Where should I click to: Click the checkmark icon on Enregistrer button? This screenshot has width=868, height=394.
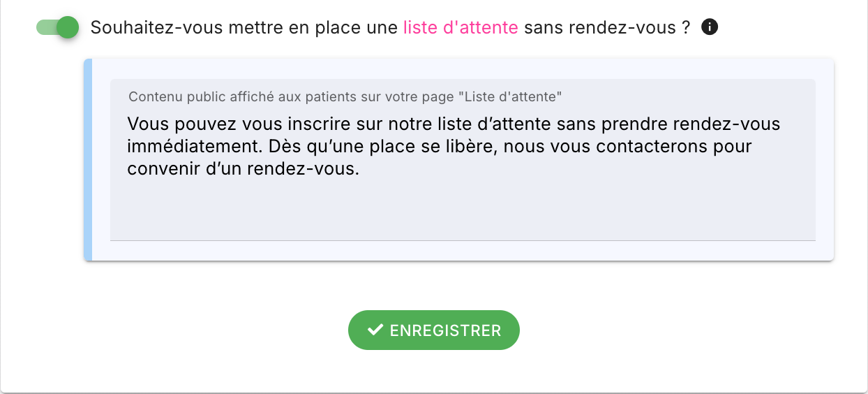[x=375, y=330]
